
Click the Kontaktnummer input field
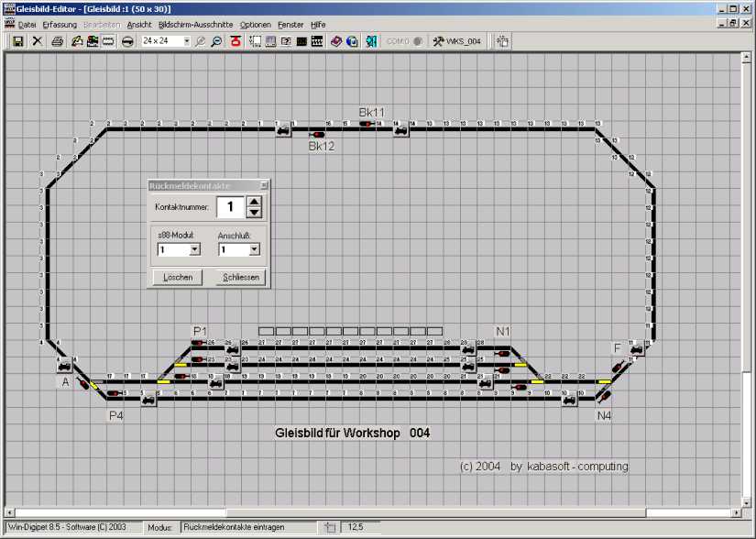231,208
